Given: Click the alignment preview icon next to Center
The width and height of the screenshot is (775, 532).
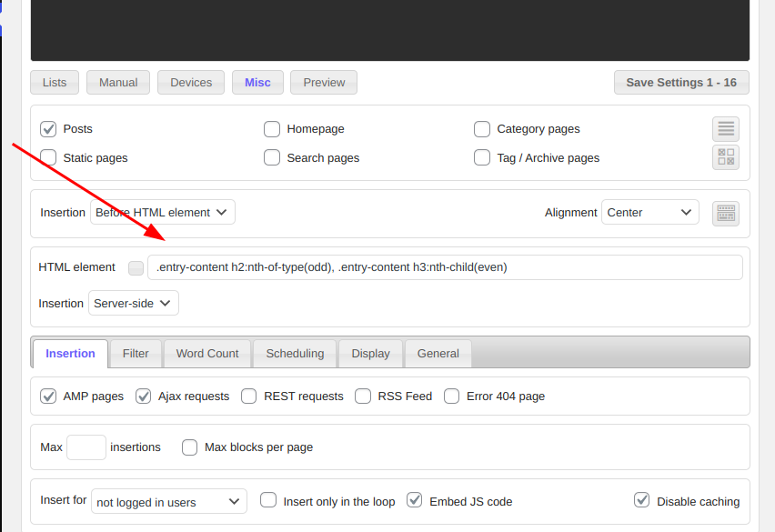Looking at the screenshot, I should [725, 213].
